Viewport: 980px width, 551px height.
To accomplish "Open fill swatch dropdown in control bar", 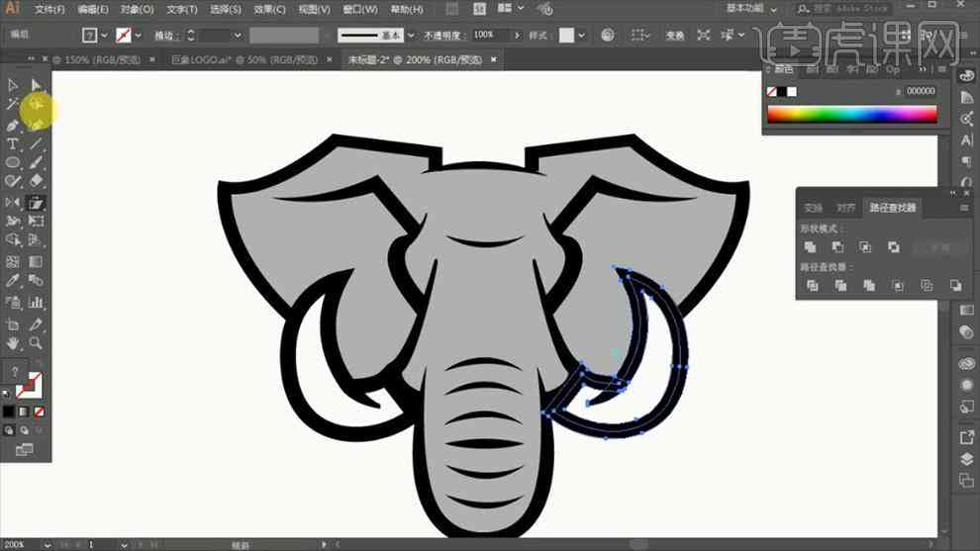I will tap(104, 36).
